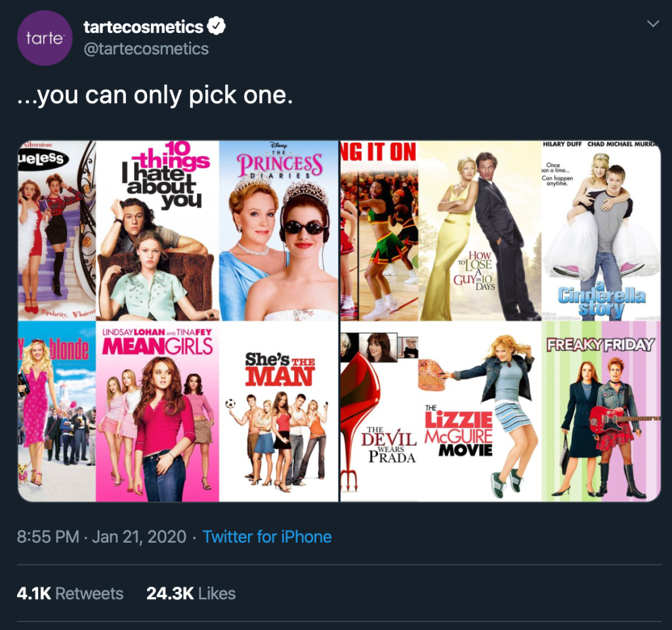Image resolution: width=672 pixels, height=630 pixels.
Task: Open the How to Lose a Guy poster
Action: pos(480,230)
